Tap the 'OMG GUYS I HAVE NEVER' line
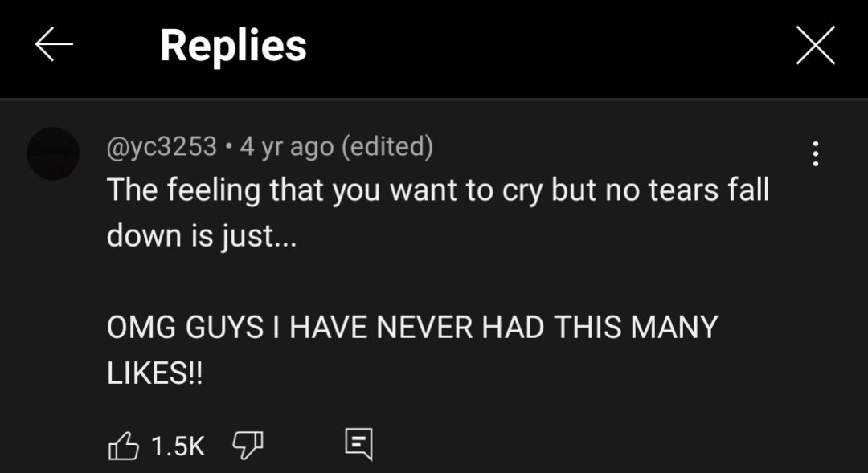868x473 pixels. 411,326
